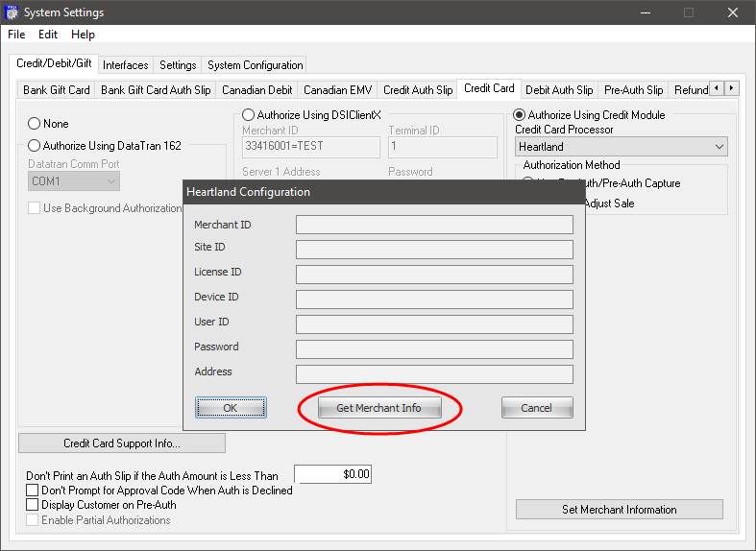Click the User ID input field
The image size is (756, 551).
click(x=434, y=324)
